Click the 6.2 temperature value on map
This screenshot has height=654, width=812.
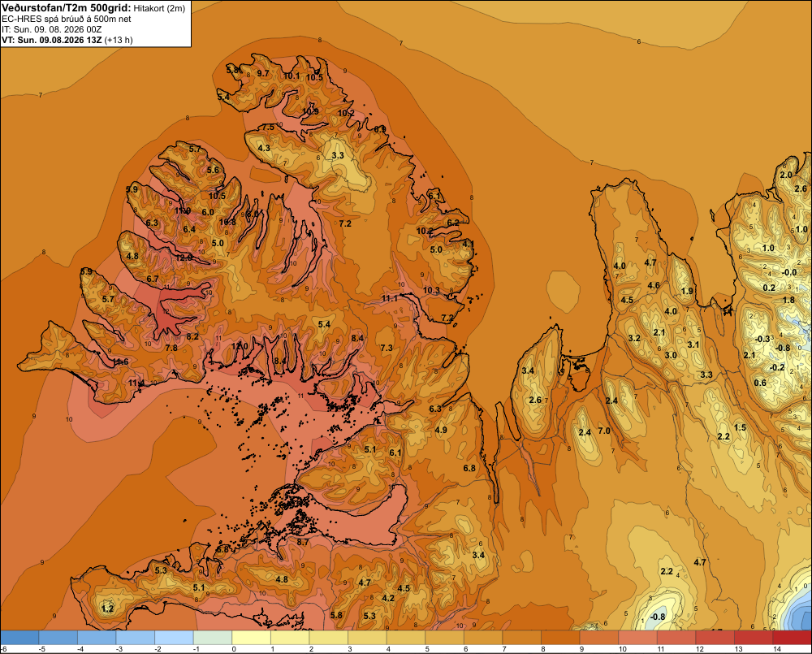point(453,223)
